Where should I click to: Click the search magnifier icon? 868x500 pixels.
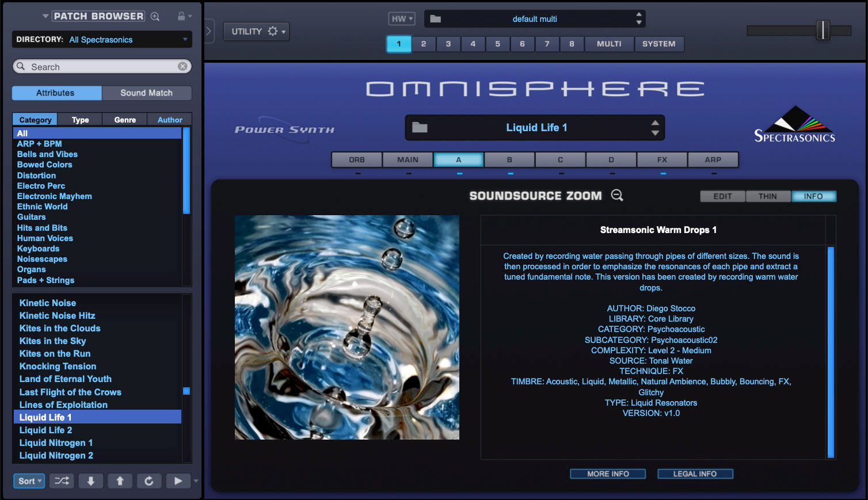21,66
